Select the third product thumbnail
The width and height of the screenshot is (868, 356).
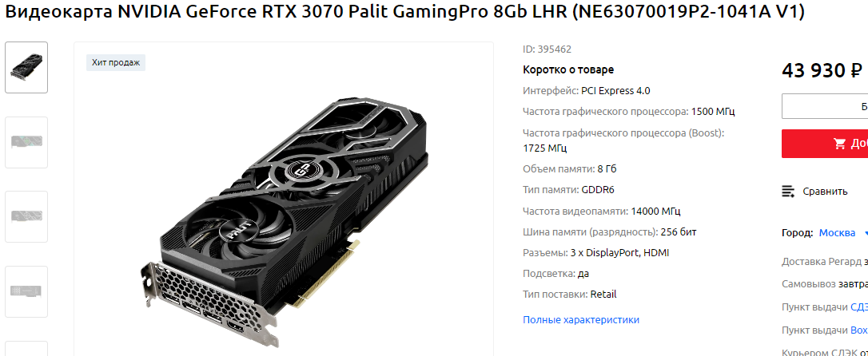click(x=26, y=216)
